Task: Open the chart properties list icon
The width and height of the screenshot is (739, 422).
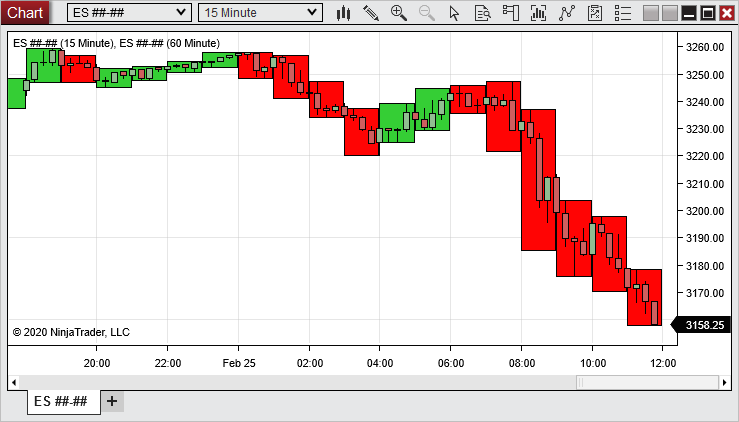Action: [x=624, y=13]
